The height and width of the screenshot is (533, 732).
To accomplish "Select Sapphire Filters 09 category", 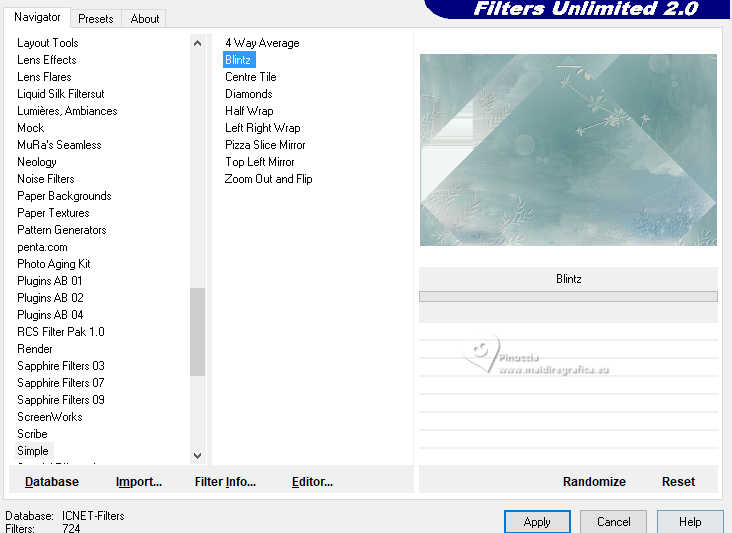I will [61, 400].
